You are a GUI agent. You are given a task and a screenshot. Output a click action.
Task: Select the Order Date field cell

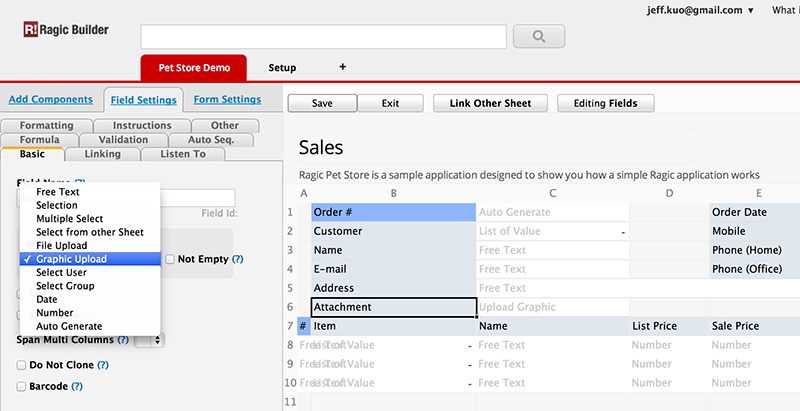coord(755,212)
